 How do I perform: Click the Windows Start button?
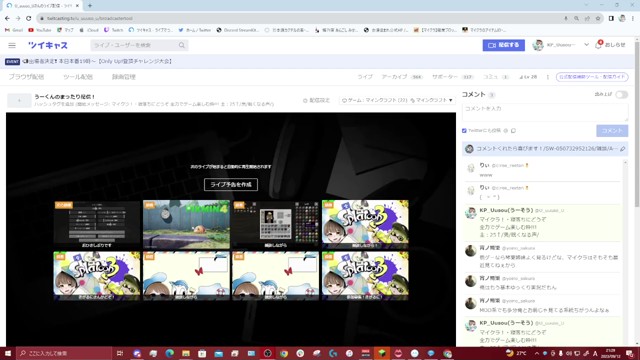point(7,353)
